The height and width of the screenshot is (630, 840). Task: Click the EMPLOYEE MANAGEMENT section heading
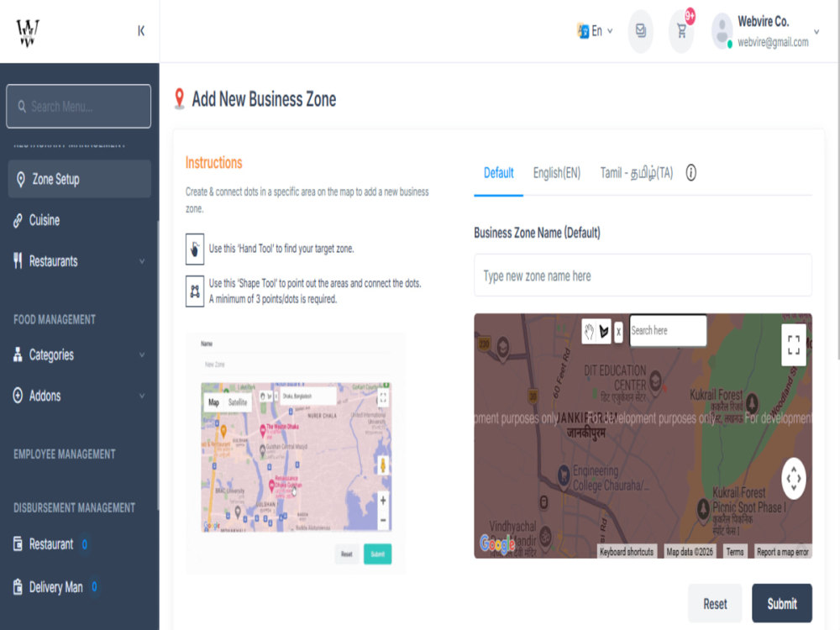[65, 454]
